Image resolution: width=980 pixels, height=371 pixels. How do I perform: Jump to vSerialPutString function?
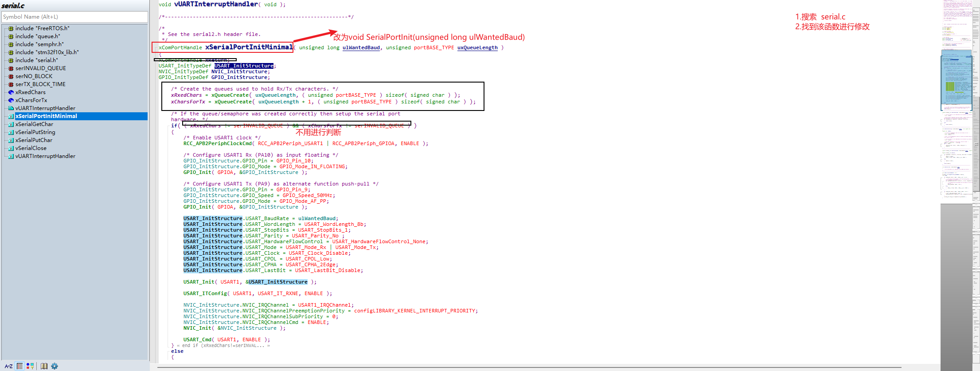tap(35, 132)
